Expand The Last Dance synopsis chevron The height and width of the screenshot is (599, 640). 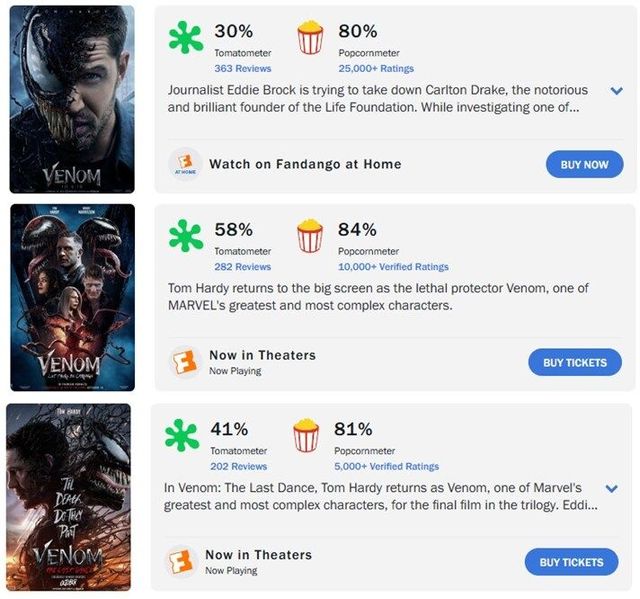click(x=612, y=489)
